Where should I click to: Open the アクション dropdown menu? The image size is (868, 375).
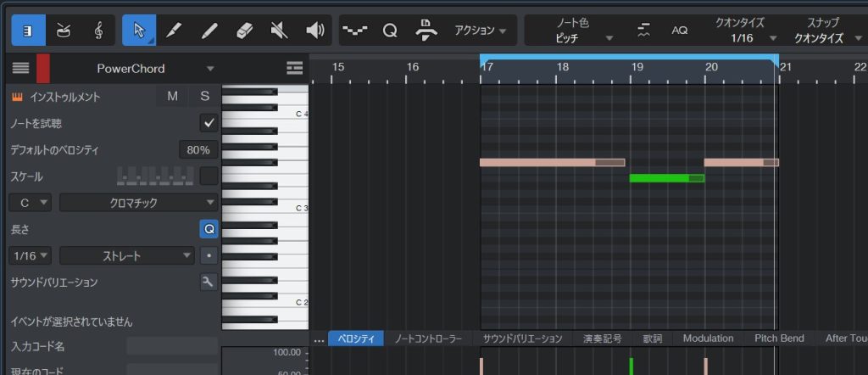(480, 31)
